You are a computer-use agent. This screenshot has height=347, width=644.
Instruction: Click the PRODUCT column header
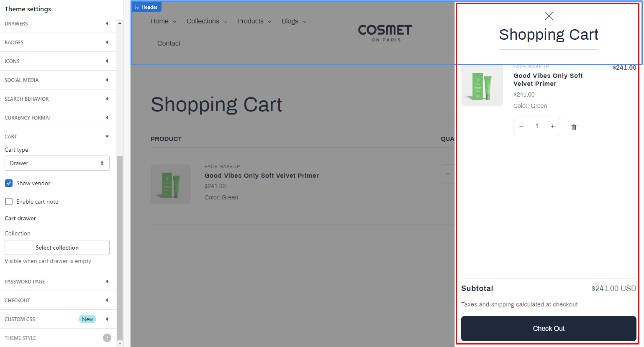166,139
